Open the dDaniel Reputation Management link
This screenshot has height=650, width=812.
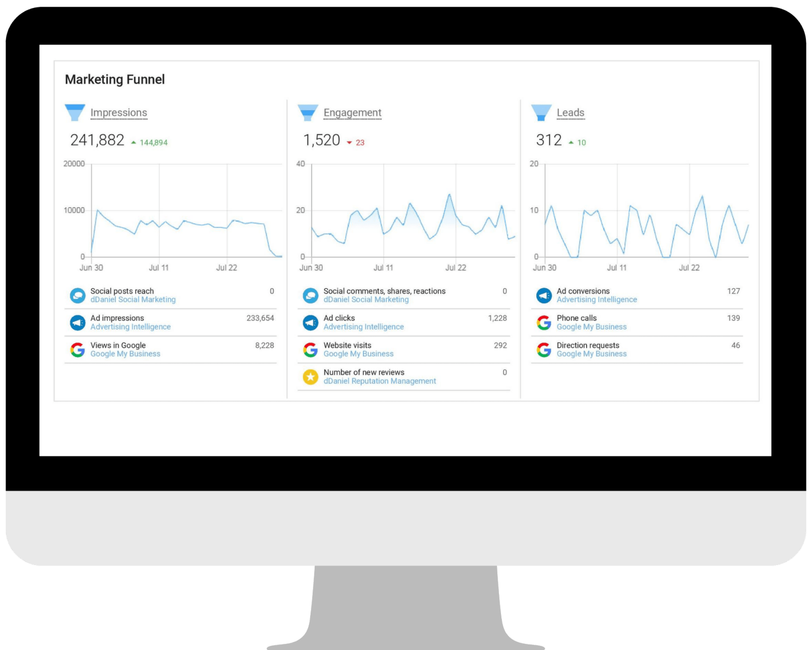[380, 381]
